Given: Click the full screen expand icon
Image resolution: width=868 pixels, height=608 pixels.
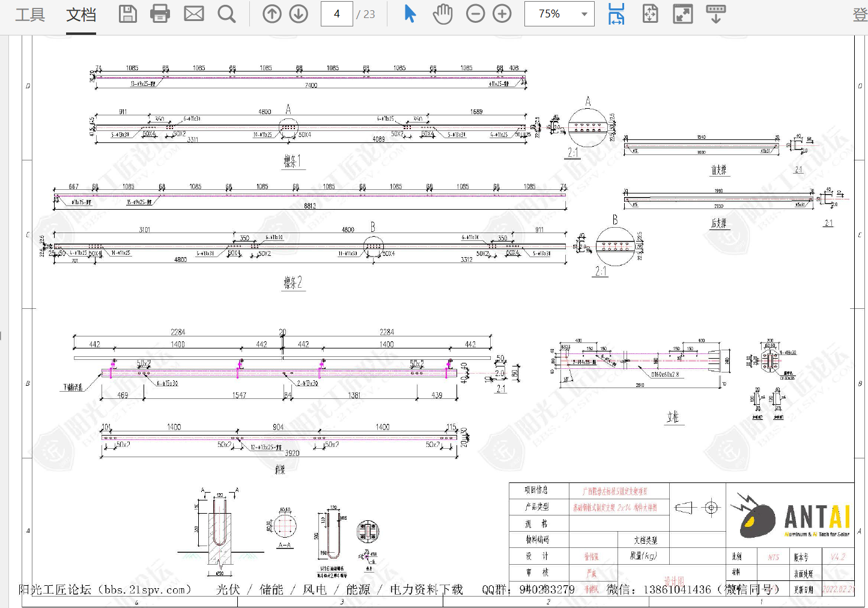Looking at the screenshot, I should point(683,14).
